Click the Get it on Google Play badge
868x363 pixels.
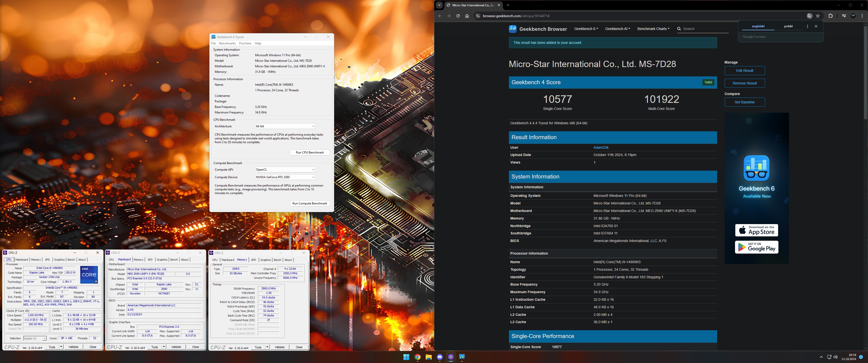pos(756,247)
